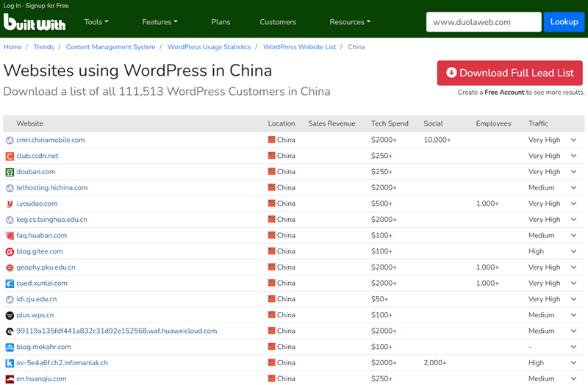Open the Customers page

(278, 22)
